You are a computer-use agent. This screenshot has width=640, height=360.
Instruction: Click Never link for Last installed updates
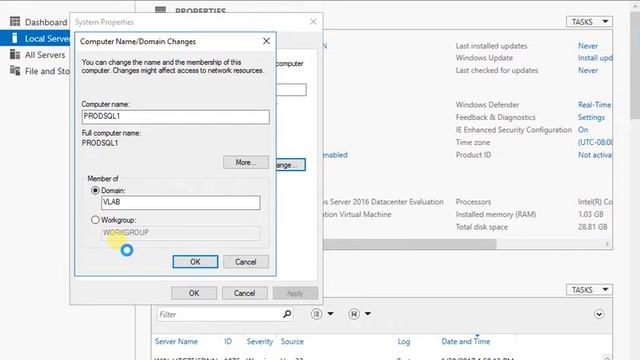click(588, 46)
